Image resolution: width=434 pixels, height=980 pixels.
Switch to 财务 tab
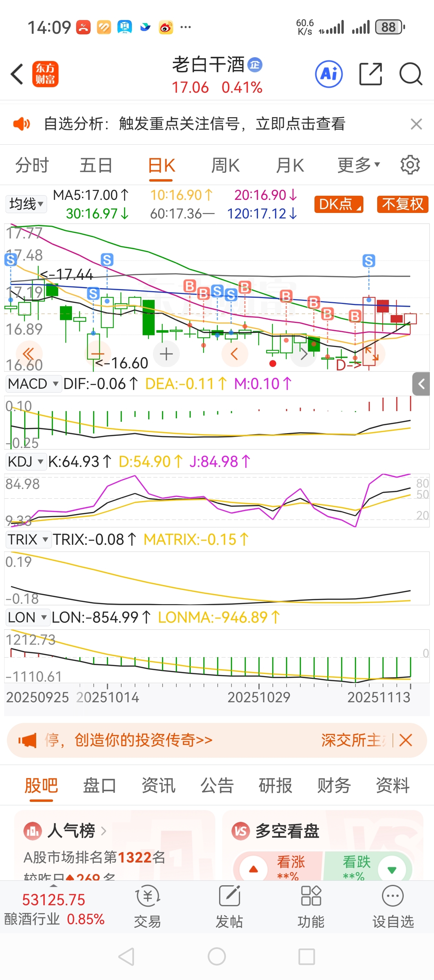pyautogui.click(x=334, y=785)
